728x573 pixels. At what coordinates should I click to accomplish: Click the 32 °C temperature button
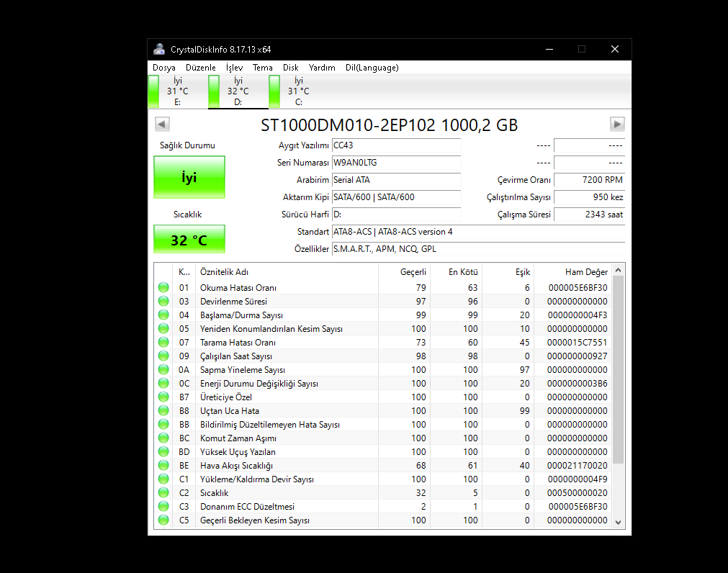click(189, 240)
